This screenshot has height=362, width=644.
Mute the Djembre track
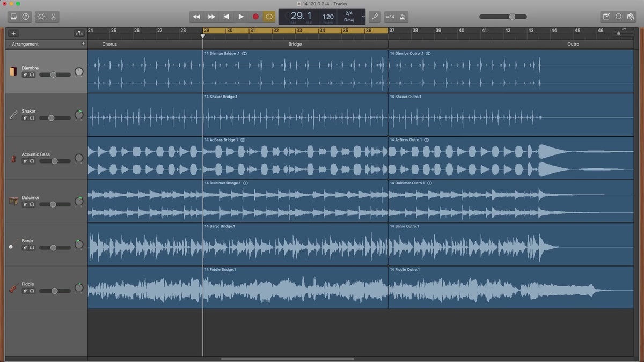click(x=25, y=75)
